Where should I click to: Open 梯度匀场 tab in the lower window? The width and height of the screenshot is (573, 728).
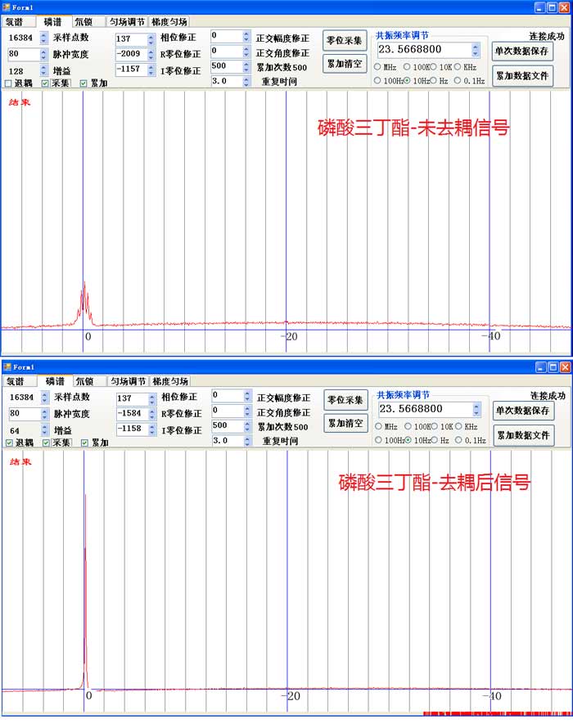pos(170,381)
